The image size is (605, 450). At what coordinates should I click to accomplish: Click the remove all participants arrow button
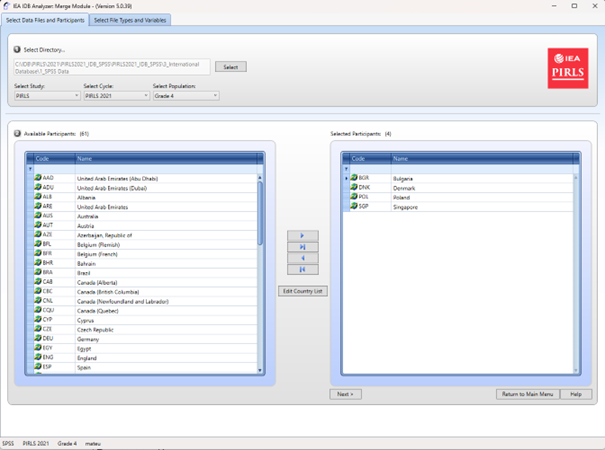(x=302, y=269)
